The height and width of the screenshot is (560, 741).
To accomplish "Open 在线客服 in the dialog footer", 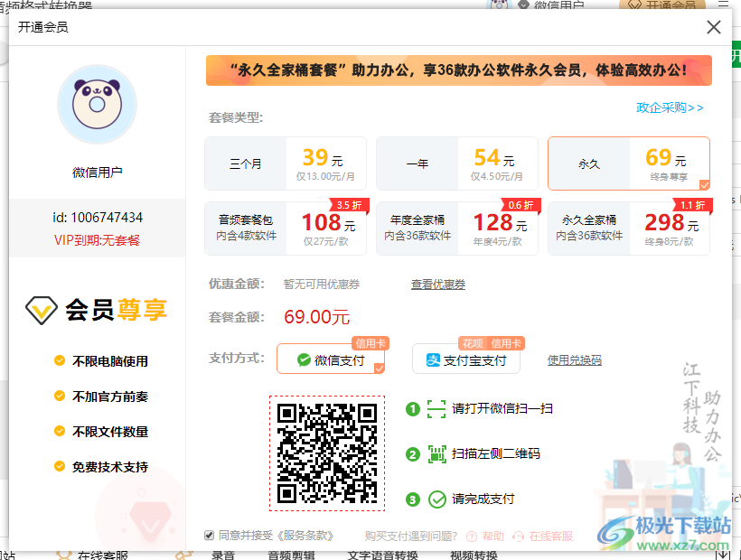I will coord(550,537).
